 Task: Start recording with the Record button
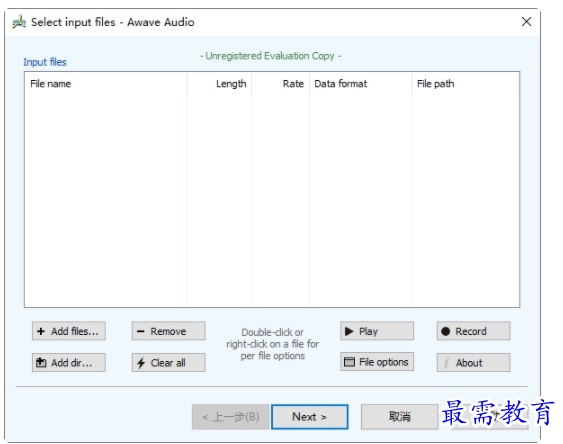tap(473, 331)
